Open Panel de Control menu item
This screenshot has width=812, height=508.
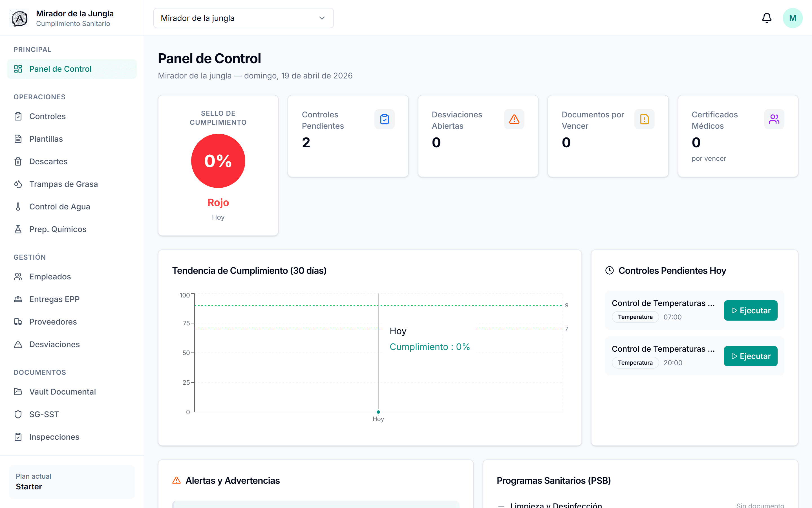coord(72,69)
